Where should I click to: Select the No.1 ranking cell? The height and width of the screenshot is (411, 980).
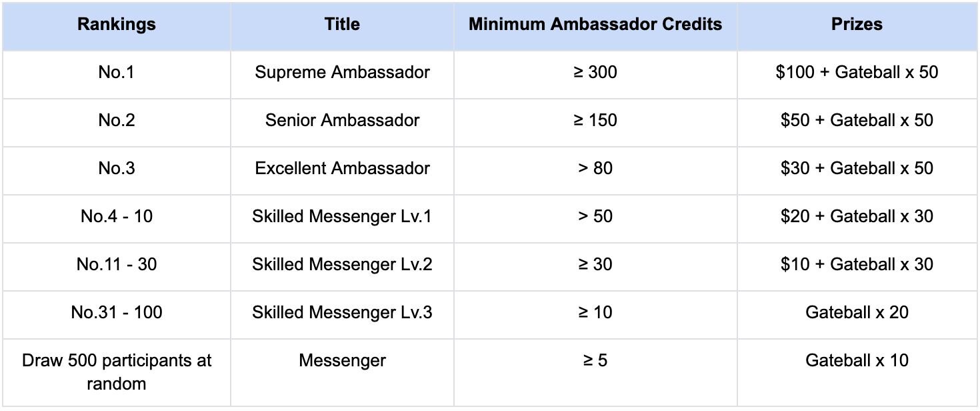pyautogui.click(x=117, y=73)
